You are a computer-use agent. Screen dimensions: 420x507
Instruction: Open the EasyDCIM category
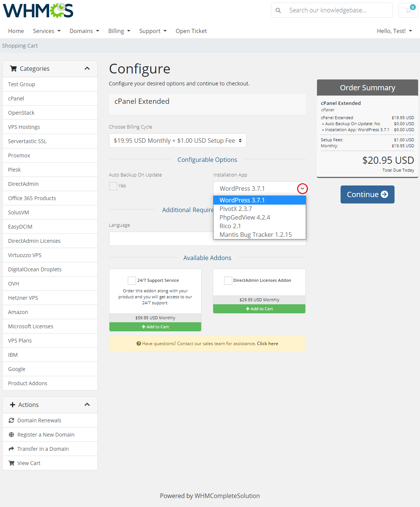(x=50, y=227)
